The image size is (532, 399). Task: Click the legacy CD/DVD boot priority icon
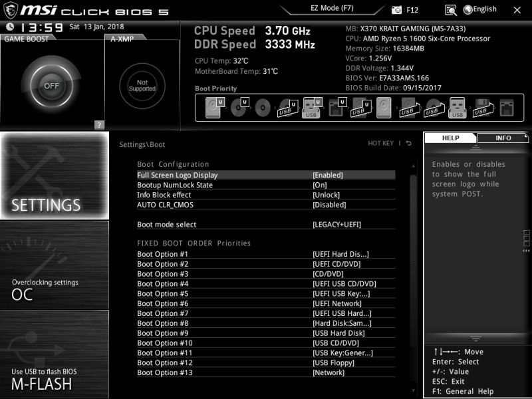click(x=263, y=108)
